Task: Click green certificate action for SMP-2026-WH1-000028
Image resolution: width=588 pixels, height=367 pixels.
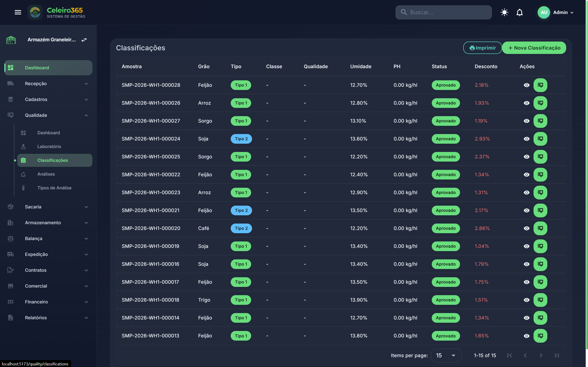Action: [540, 85]
